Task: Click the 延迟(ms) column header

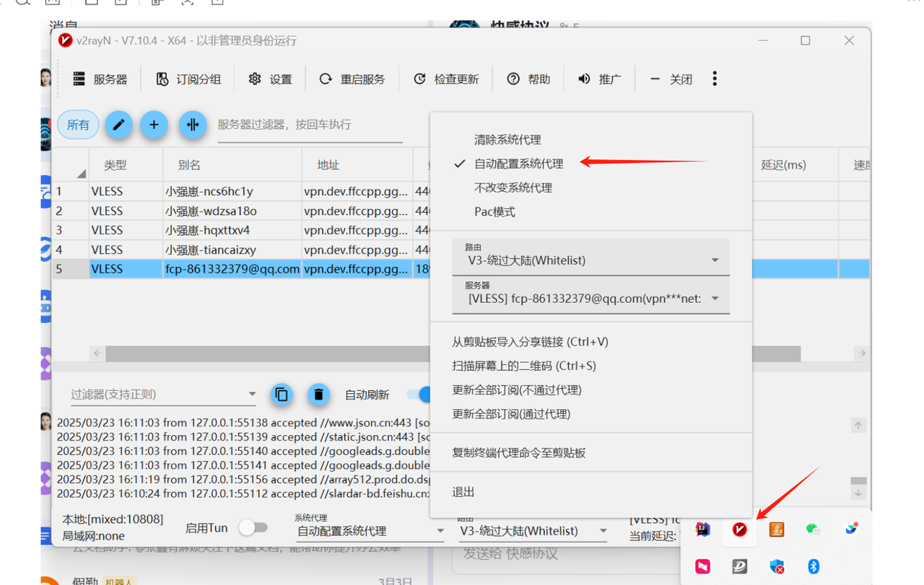Action: coord(794,165)
